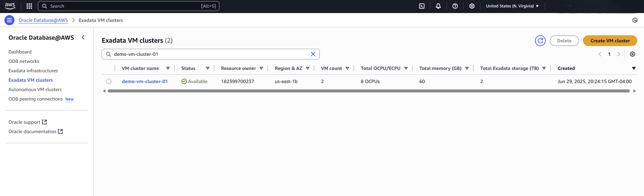This screenshot has height=196, width=644.
Task: Go to next page of results
Action: [x=618, y=54]
